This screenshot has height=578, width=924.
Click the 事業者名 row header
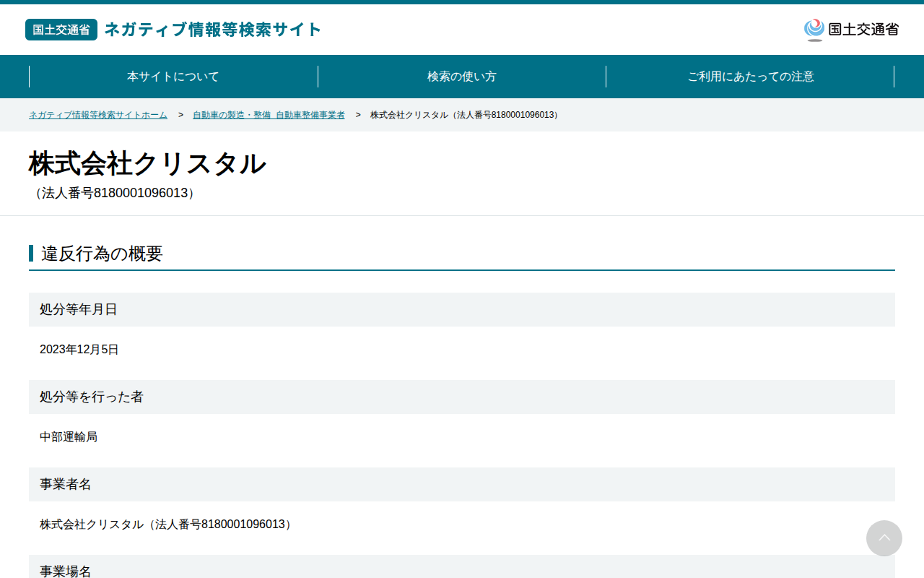pos(462,484)
